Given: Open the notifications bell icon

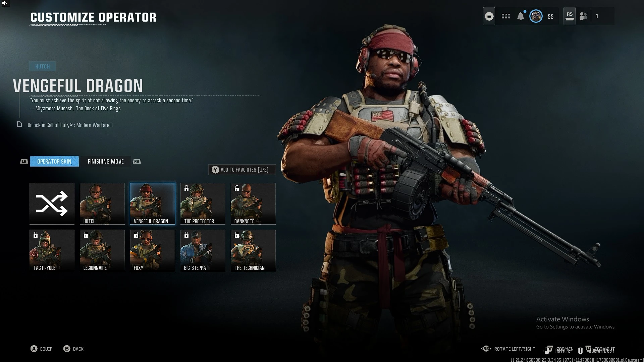Looking at the screenshot, I should (x=521, y=16).
